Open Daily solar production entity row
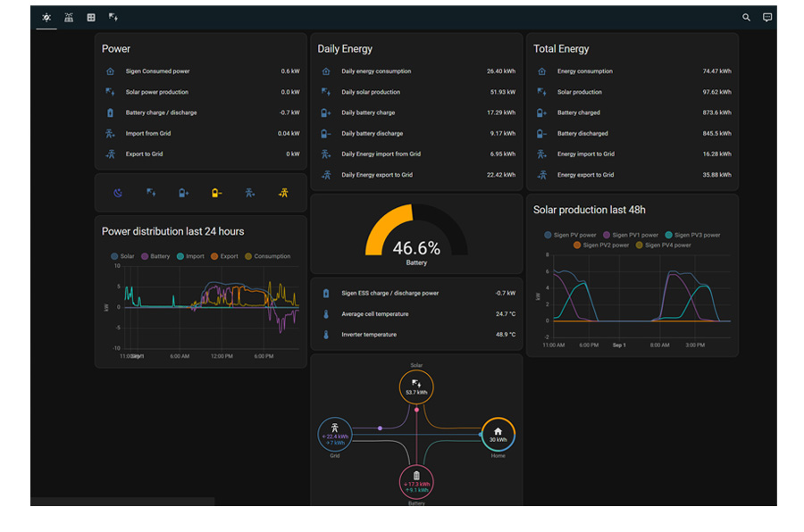Screen dimensions: 804x532 [416, 92]
